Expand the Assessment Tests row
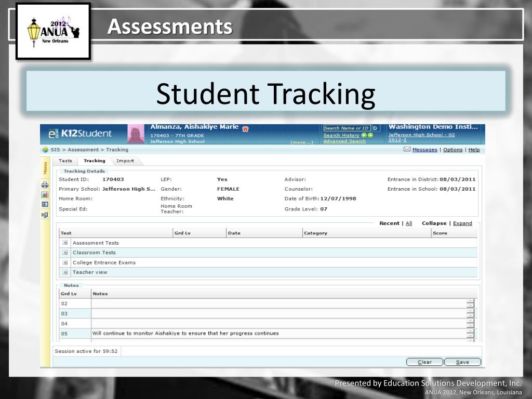532x399 pixels. 65,243
